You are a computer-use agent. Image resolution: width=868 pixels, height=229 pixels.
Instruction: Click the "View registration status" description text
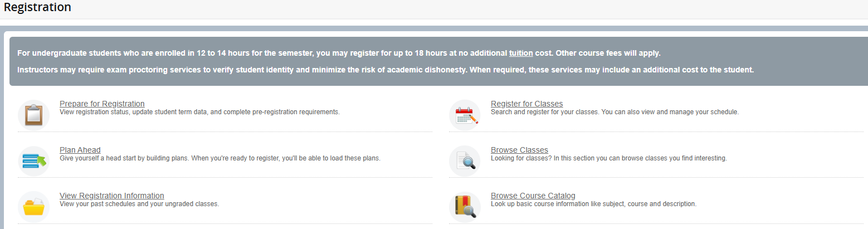coord(199,112)
